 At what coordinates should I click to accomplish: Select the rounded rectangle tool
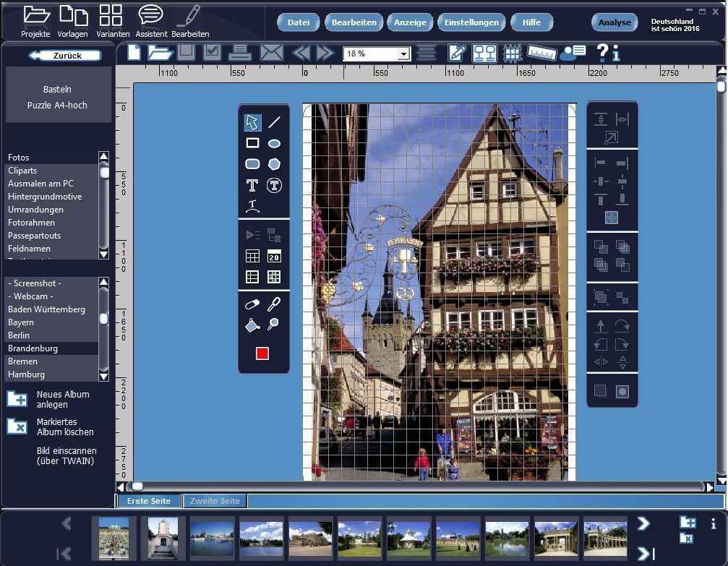pos(252,164)
